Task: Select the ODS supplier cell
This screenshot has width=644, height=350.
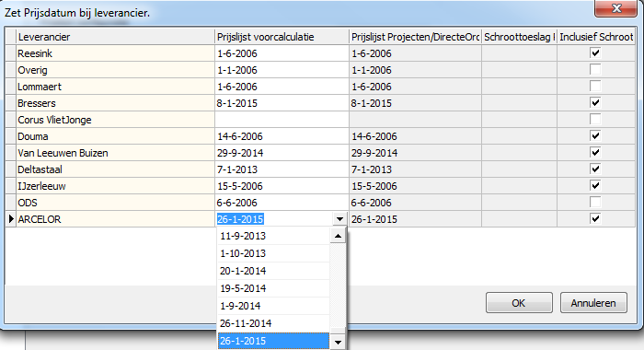Action: tap(115, 203)
